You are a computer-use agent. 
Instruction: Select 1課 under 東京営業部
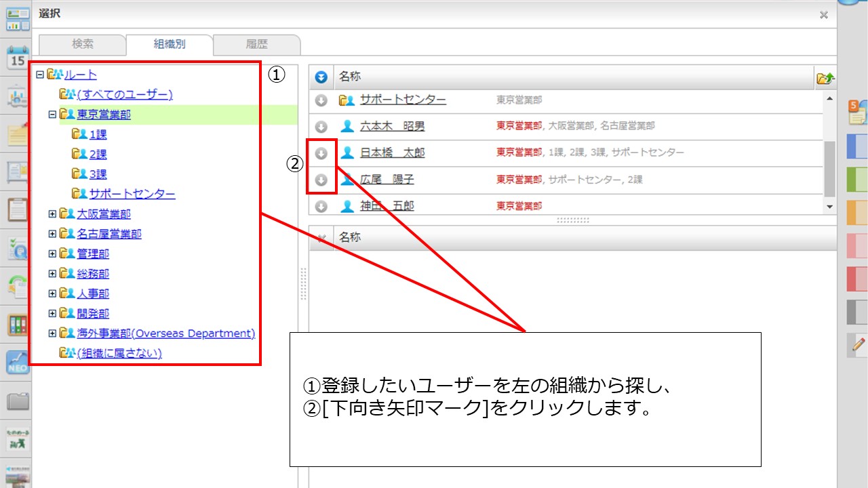[98, 134]
